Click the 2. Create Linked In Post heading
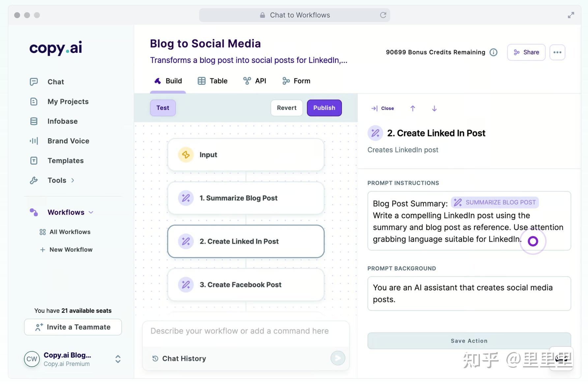This screenshot has width=588, height=384. [x=436, y=133]
